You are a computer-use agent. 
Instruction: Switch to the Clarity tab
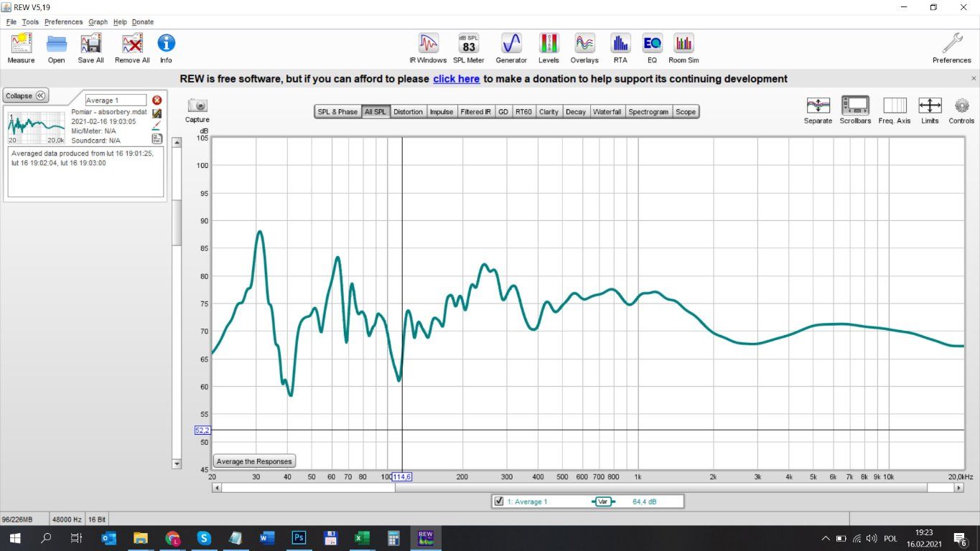549,112
